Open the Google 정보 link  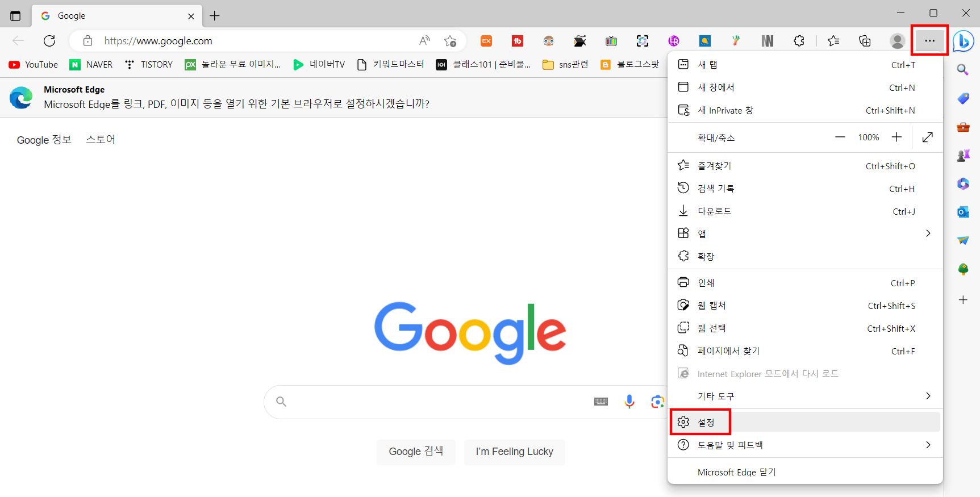(44, 140)
